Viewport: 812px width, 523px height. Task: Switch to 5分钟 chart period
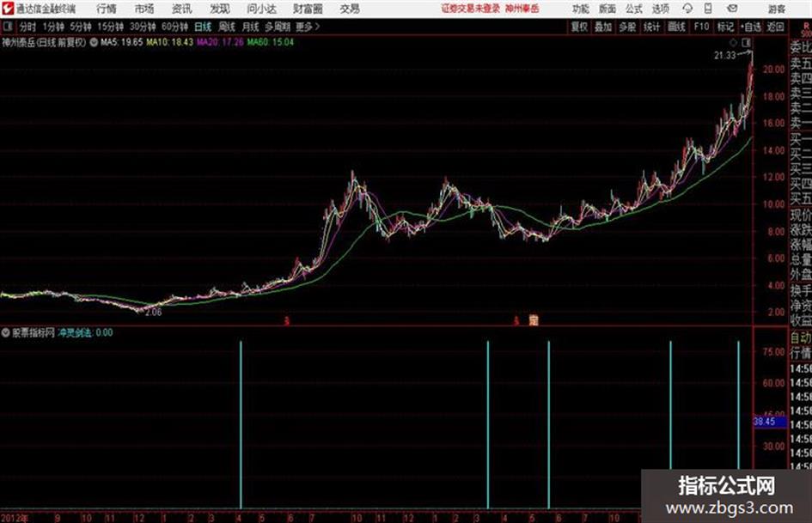click(x=81, y=27)
